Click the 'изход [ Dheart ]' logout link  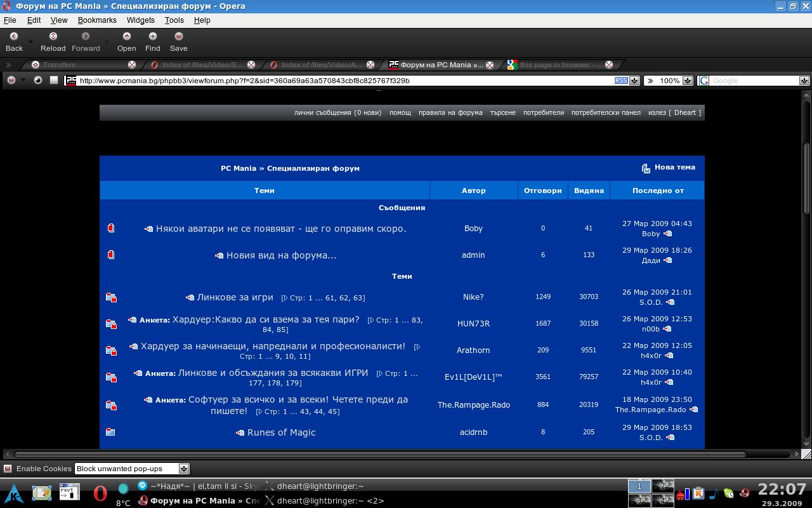pos(674,112)
